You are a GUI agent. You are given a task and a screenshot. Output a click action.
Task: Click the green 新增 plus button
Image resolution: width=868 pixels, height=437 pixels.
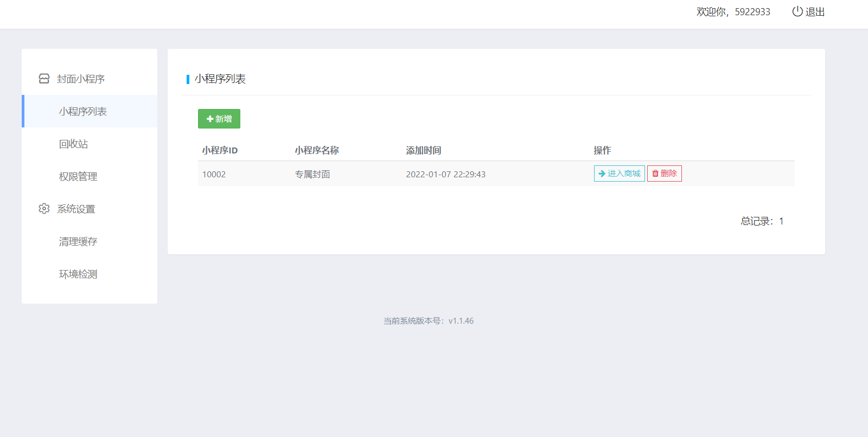[x=219, y=119]
